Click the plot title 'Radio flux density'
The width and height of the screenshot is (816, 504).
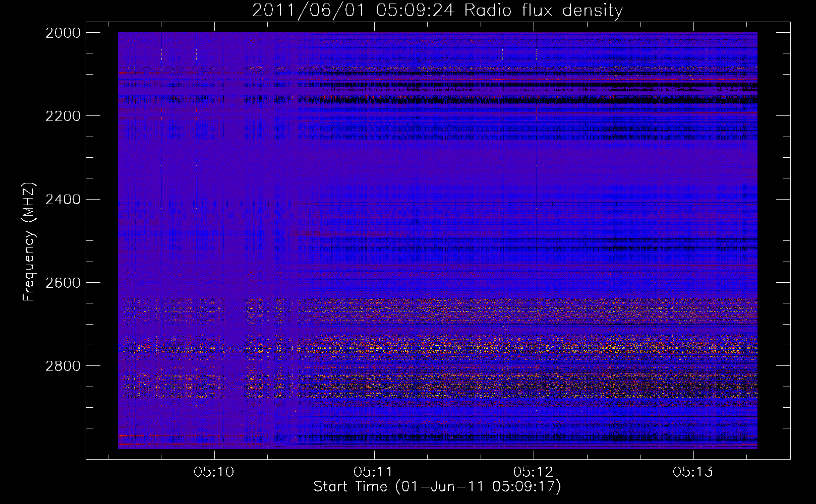point(544,11)
